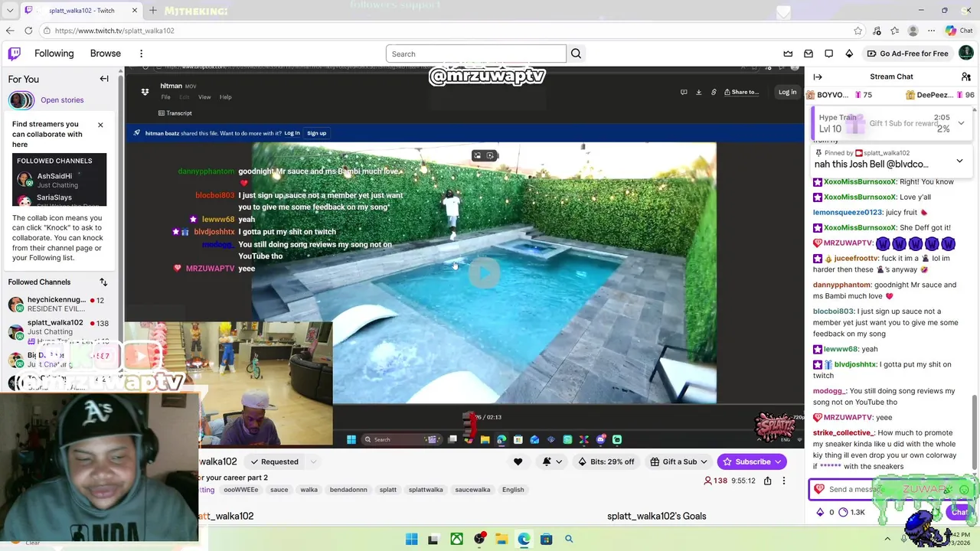Go back in browser
Screen dimensions: 980x551
(x=9, y=31)
